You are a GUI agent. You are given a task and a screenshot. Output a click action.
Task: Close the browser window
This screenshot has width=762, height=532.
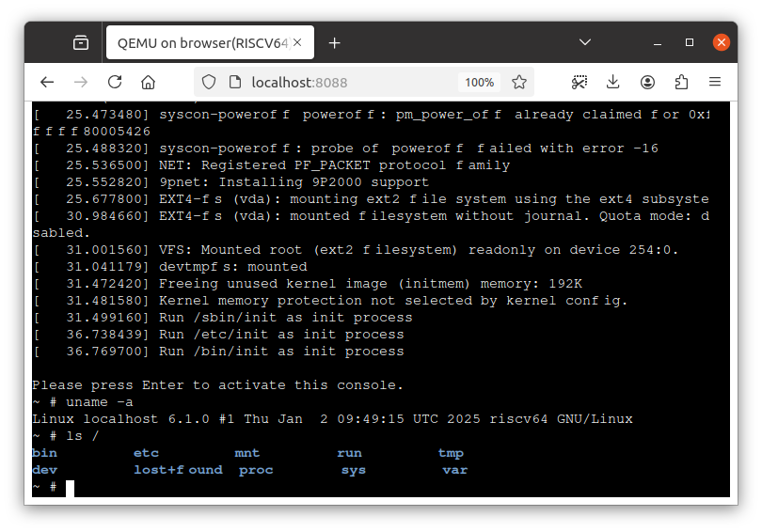(722, 42)
